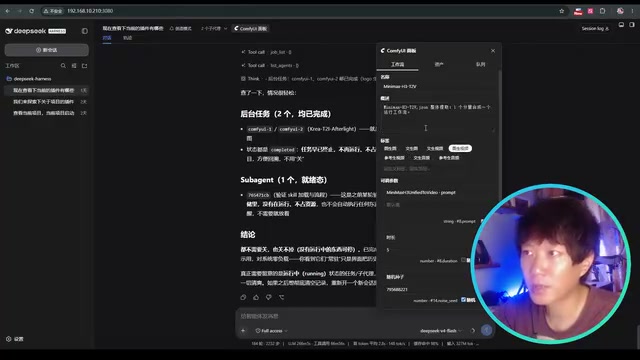
Task: Send the message with round send button
Action: click(x=487, y=330)
